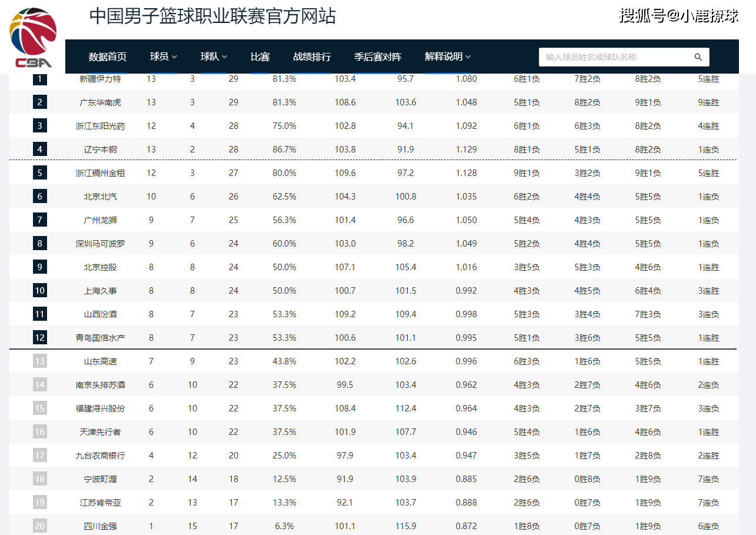This screenshot has width=756, height=535.
Task: Click 99.5 points value for 南京头排苏酒
Action: tap(345, 385)
